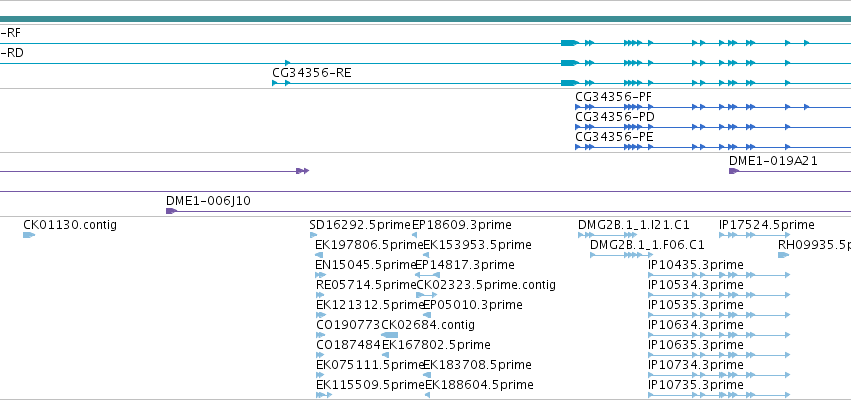Select the IP10735.3prime feature line
This screenshot has width=851, height=400.
[719, 395]
